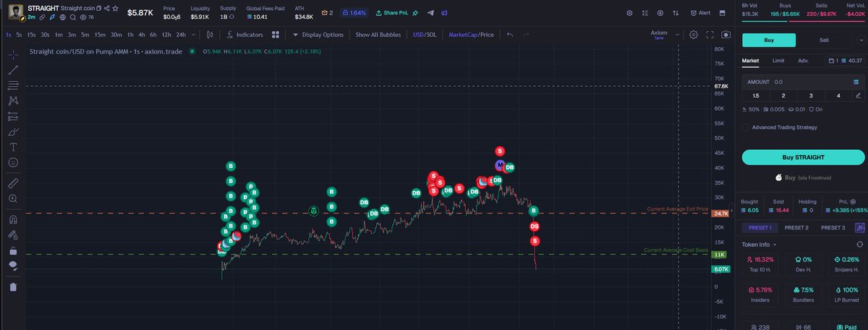The height and width of the screenshot is (330, 868).
Task: Toggle MarketCap/Price chart mode
Action: click(471, 34)
